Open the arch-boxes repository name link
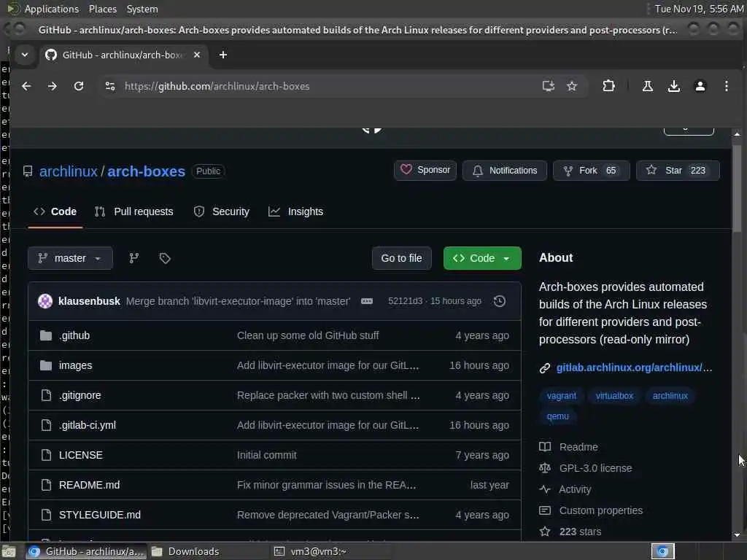747x560 pixels. tap(146, 171)
